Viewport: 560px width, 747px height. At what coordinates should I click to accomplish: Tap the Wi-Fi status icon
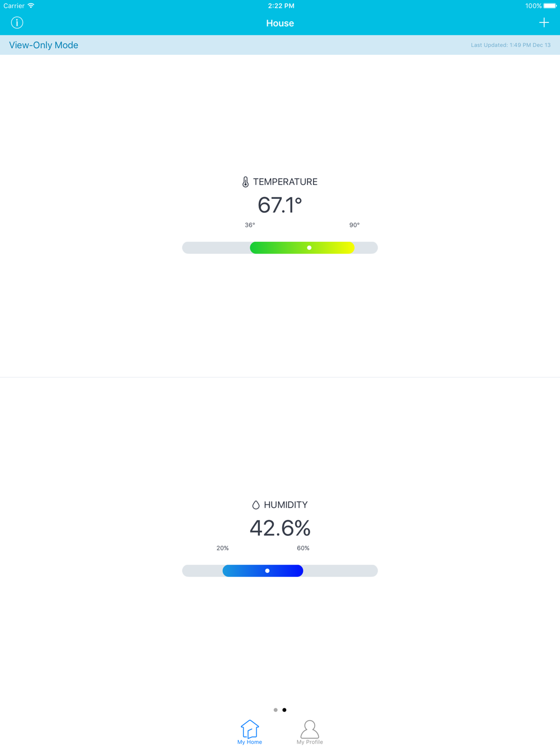coord(31,6)
